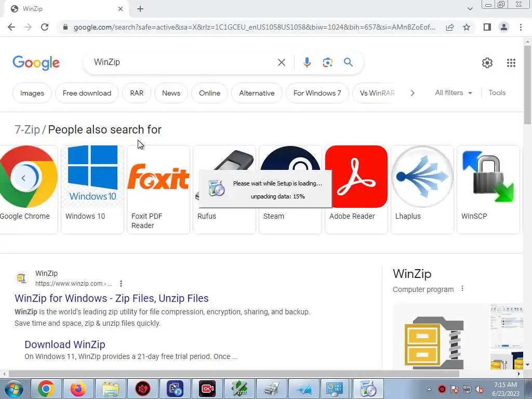Image resolution: width=532 pixels, height=399 pixels.
Task: Bookmark this page with the star icon
Action: tap(467, 27)
